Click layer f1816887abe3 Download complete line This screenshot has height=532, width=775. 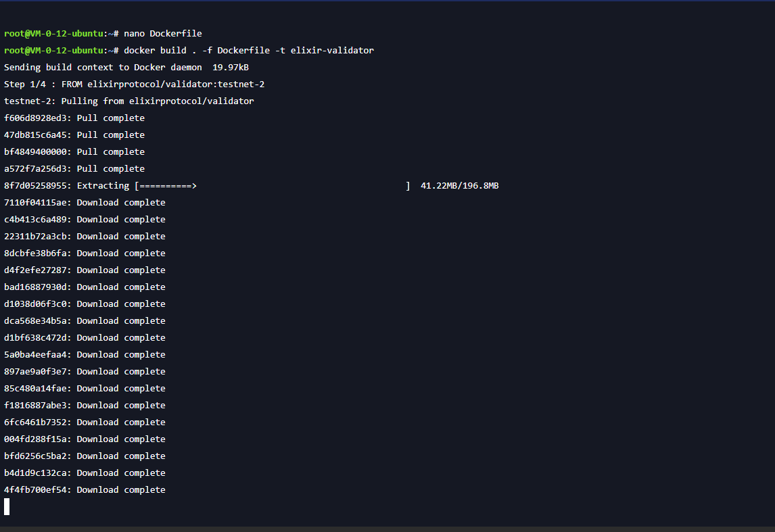click(x=85, y=405)
